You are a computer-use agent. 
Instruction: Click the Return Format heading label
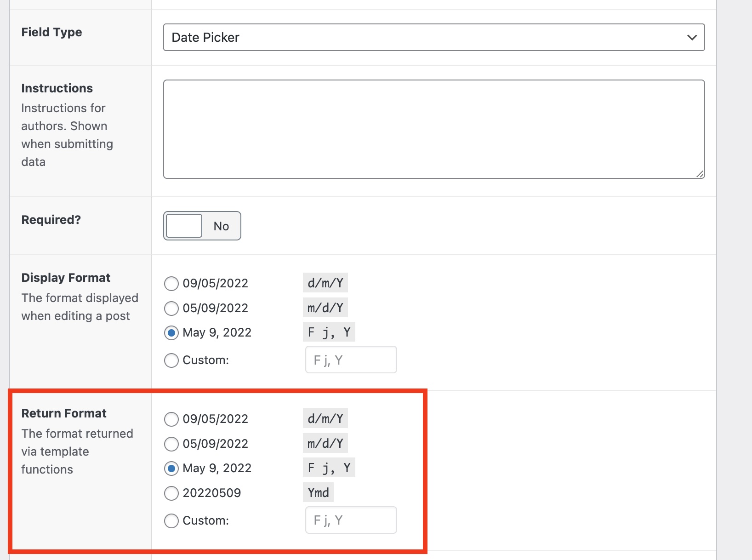(64, 413)
